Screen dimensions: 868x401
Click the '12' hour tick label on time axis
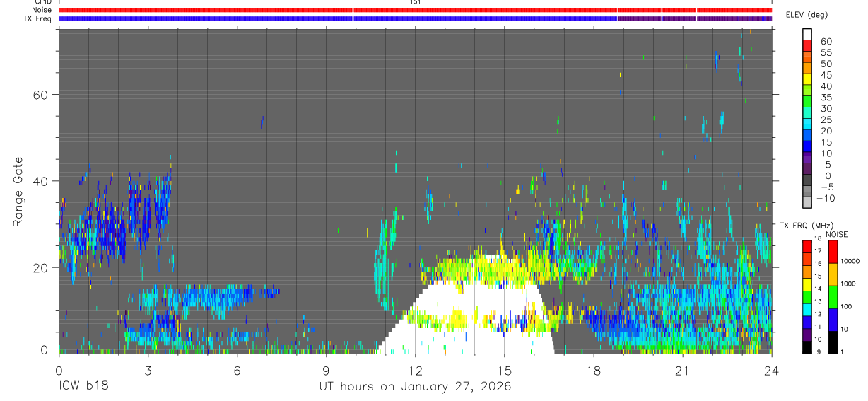(415, 371)
